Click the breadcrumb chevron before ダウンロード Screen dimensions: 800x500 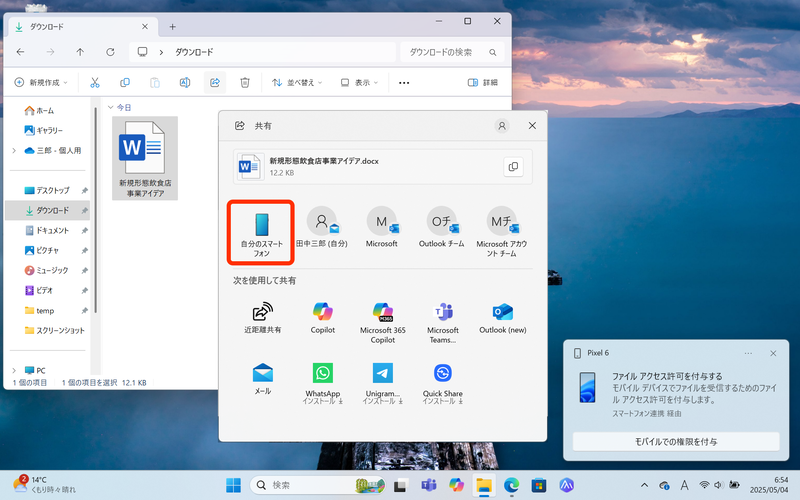pos(161,52)
